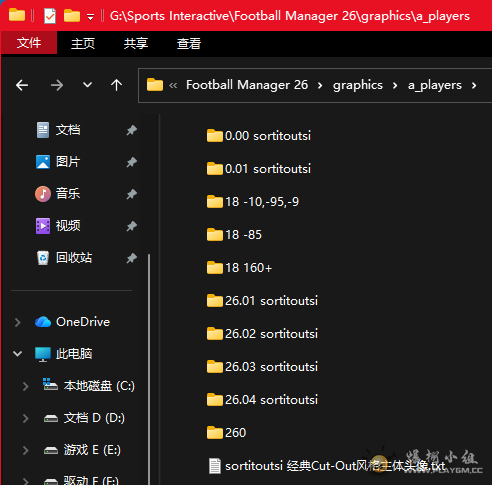Select OneDrive in the navigation pane

pyautogui.click(x=83, y=322)
